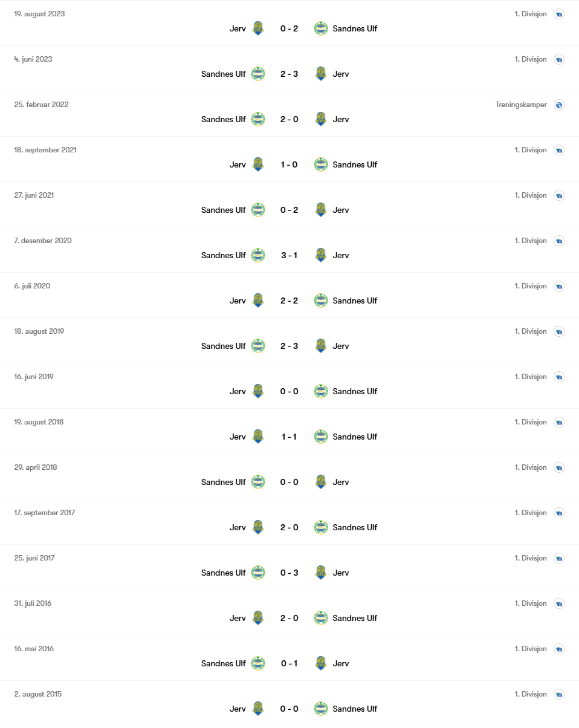
Task: Open the 0 - 1 result from 16. mai 2016
Action: [x=289, y=663]
